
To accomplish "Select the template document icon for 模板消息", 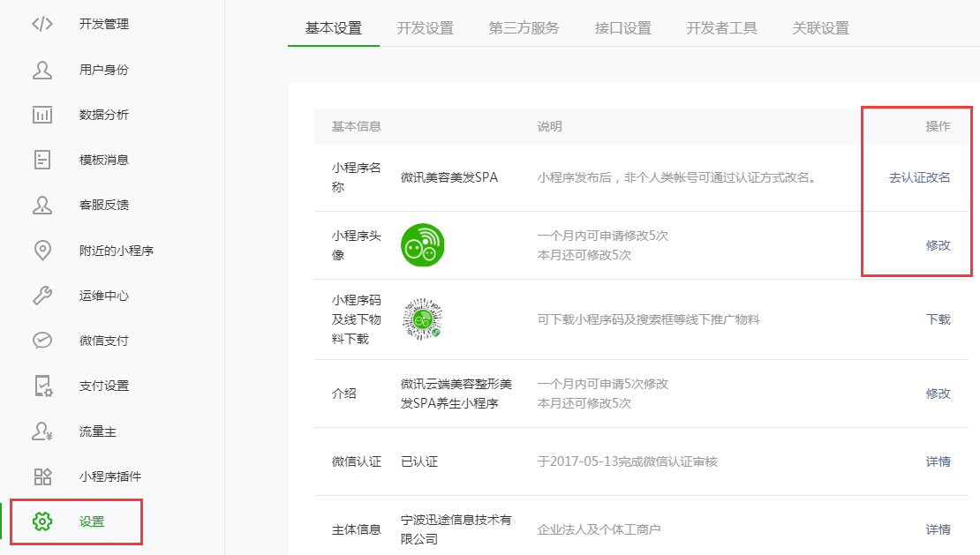I will [x=42, y=160].
